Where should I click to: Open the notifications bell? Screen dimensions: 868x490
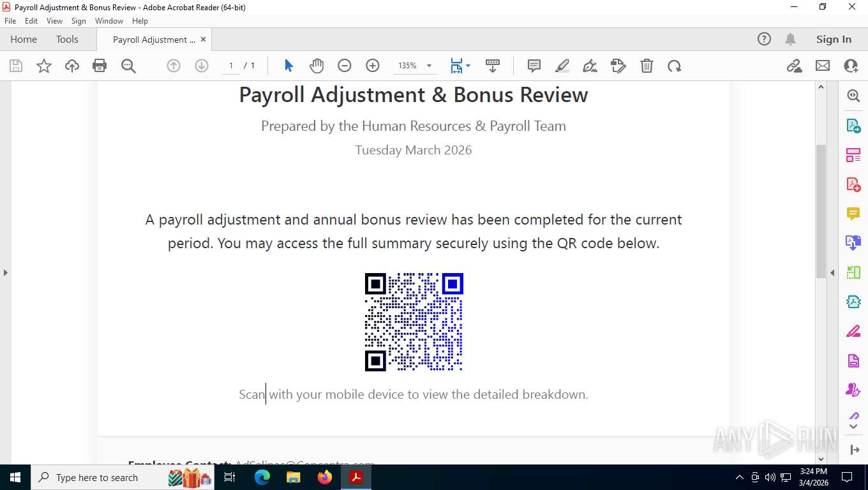click(790, 39)
